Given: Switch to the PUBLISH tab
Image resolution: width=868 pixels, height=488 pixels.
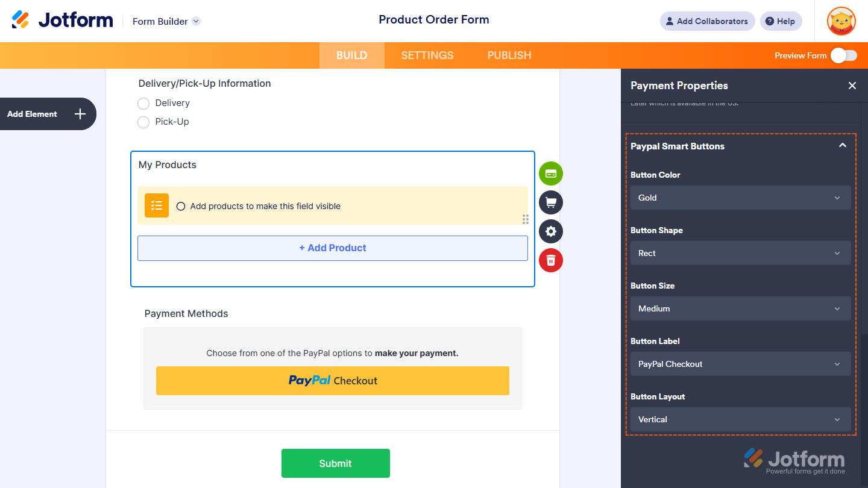Looking at the screenshot, I should (509, 55).
